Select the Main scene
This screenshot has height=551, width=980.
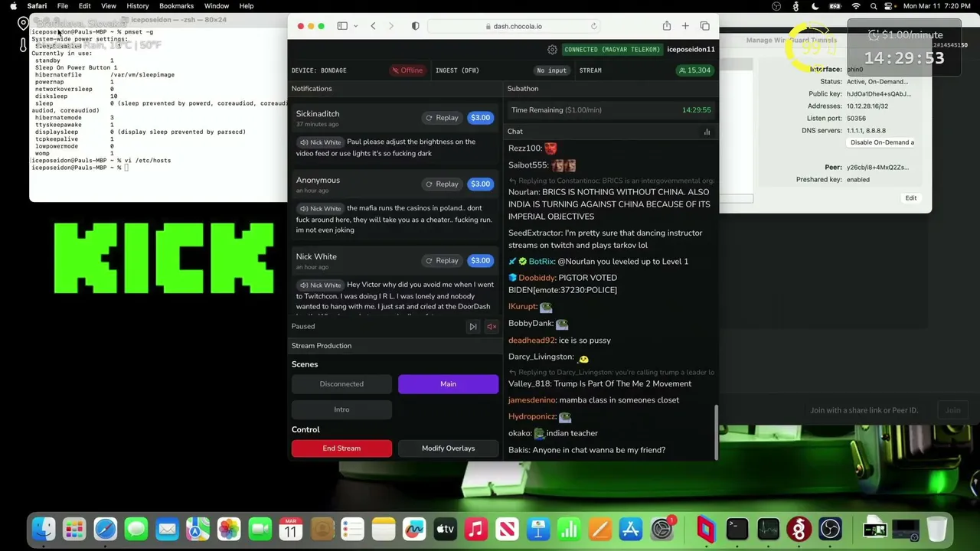coord(448,384)
